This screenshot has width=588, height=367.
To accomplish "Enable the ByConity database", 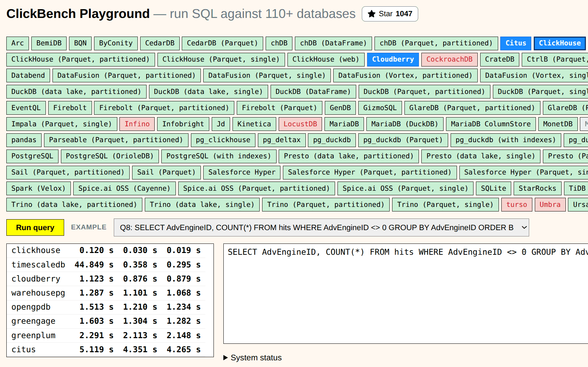I will coord(116,43).
